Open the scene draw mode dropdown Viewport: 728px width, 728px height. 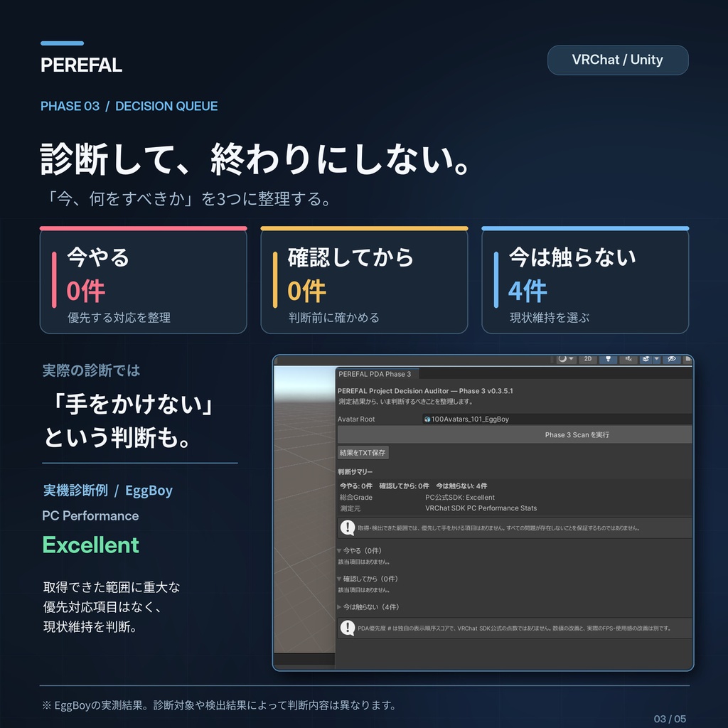coord(567,359)
